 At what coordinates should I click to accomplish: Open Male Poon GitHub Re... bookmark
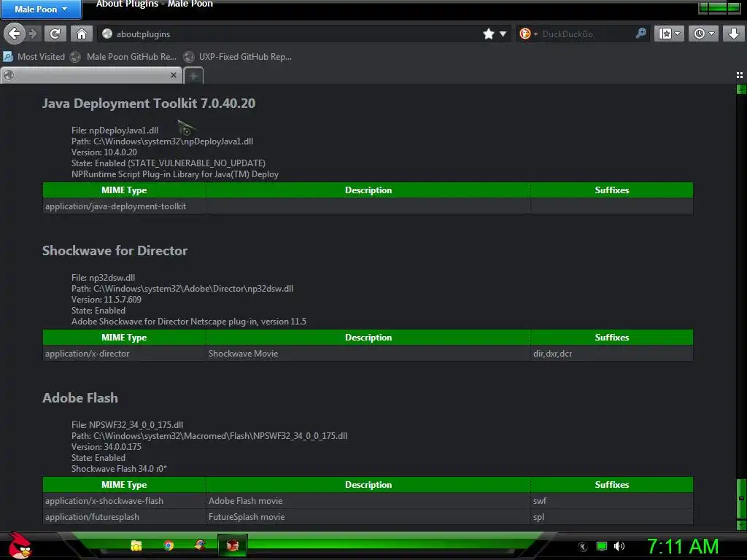click(123, 57)
